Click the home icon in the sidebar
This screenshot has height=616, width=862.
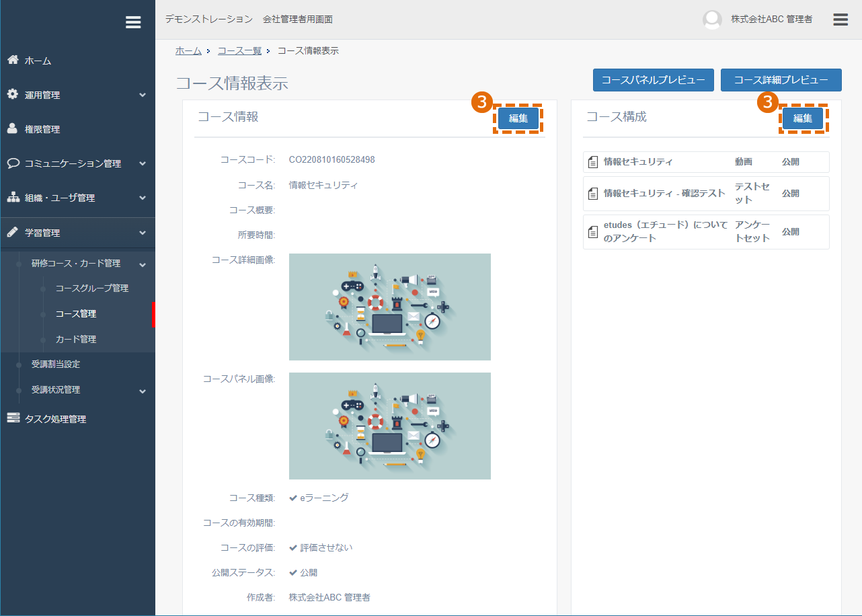(x=13, y=60)
